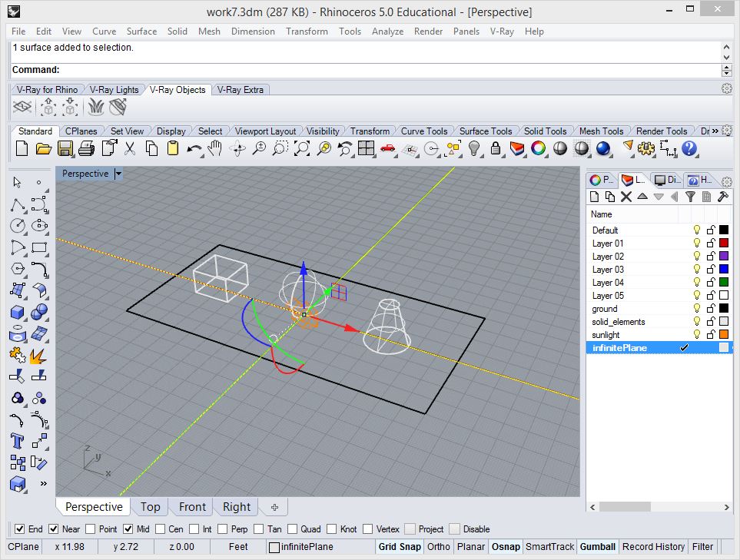This screenshot has width=740, height=560.
Task: Open right panel gear options
Action: 727,181
